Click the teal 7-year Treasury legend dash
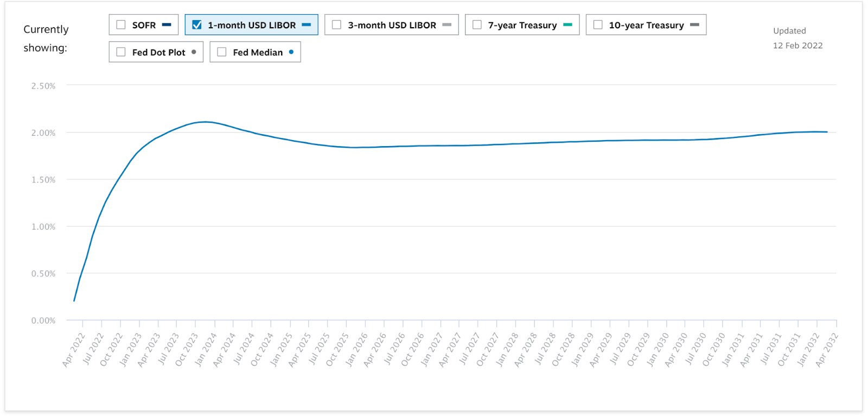The width and height of the screenshot is (868, 416). click(x=567, y=25)
